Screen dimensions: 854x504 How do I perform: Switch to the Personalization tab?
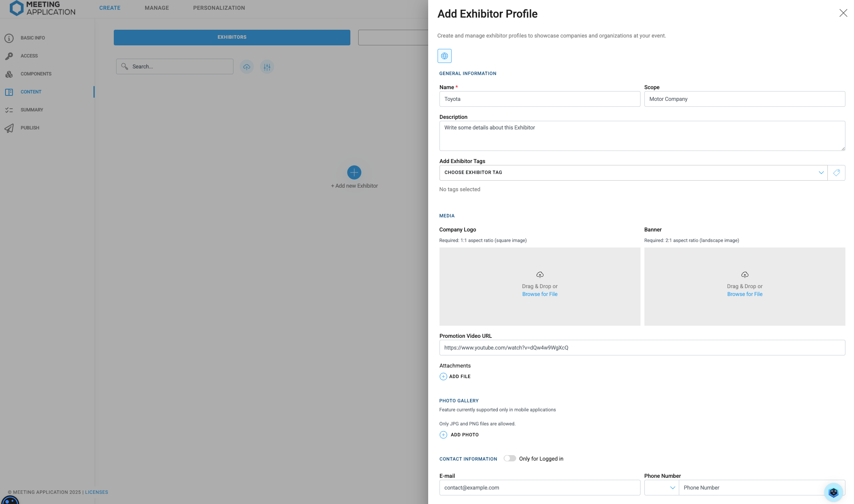point(219,8)
